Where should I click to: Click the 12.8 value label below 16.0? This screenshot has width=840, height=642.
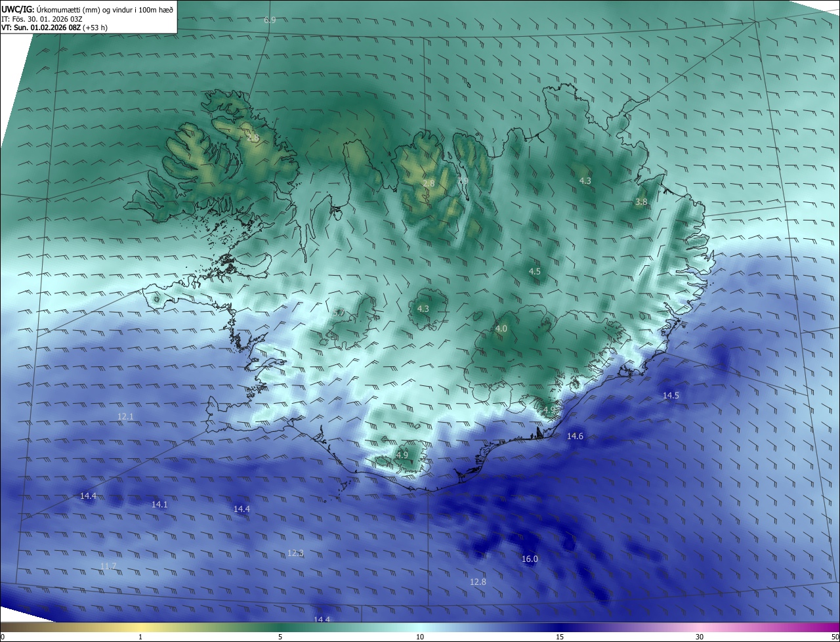pyautogui.click(x=478, y=582)
